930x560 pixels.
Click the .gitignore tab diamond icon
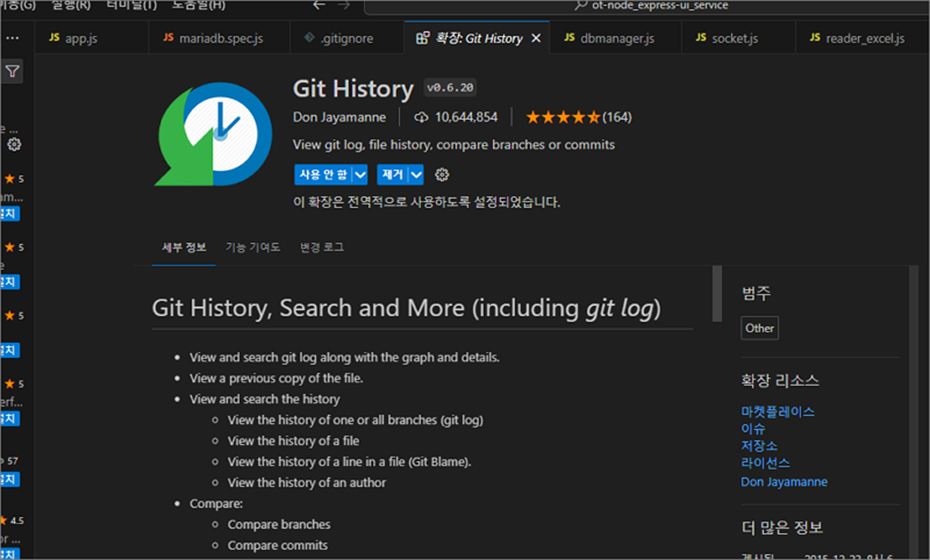(310, 38)
